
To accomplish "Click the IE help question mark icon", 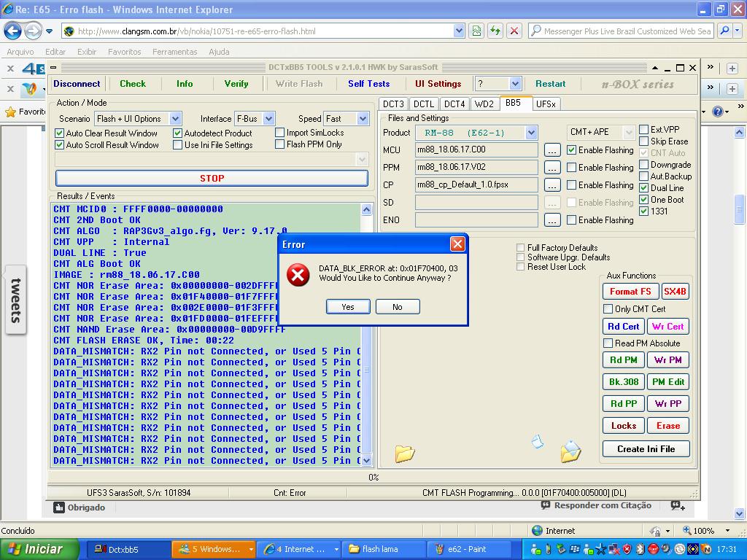I will click(x=718, y=112).
